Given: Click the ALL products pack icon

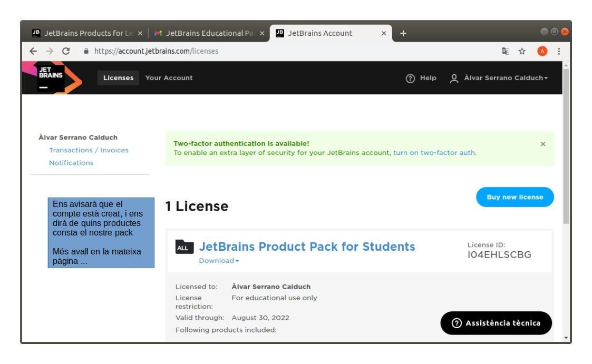Looking at the screenshot, I should click(x=185, y=247).
